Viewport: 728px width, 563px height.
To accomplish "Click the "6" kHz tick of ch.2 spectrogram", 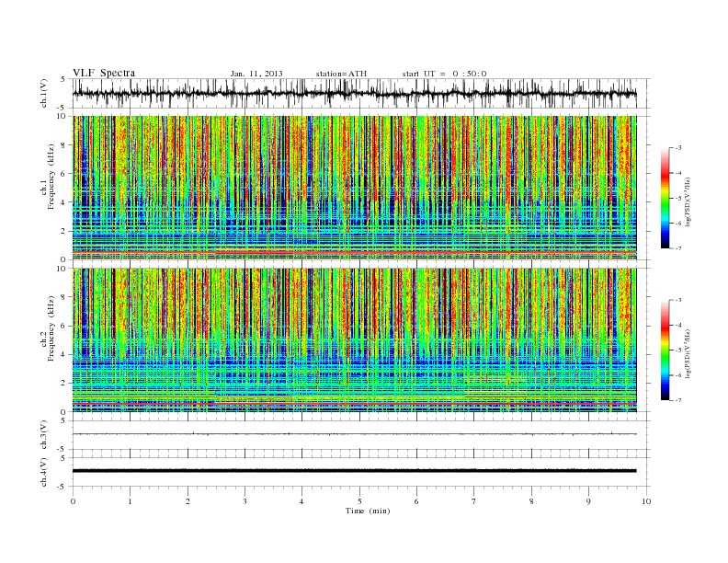I will [63, 326].
